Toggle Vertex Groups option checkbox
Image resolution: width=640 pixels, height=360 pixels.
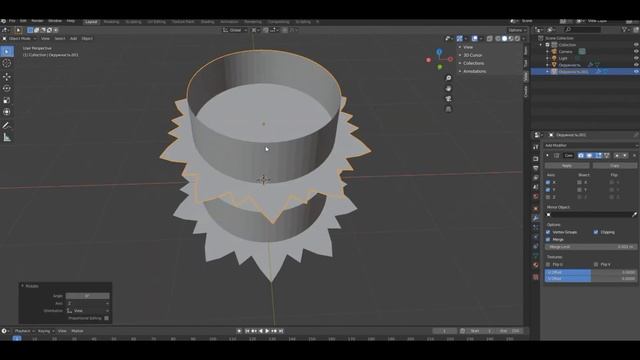(548, 232)
